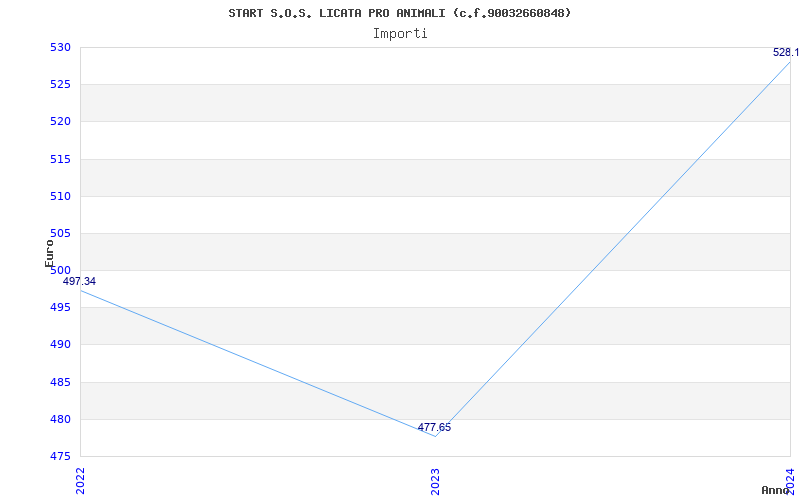Click the 2023 x-axis label
The height and width of the screenshot is (500, 800).
point(435,481)
